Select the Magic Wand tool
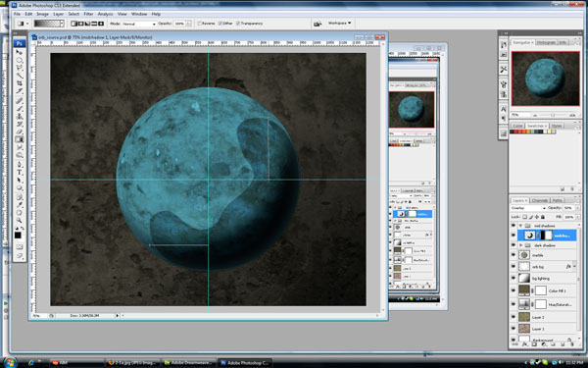588x368 pixels. click(x=19, y=76)
